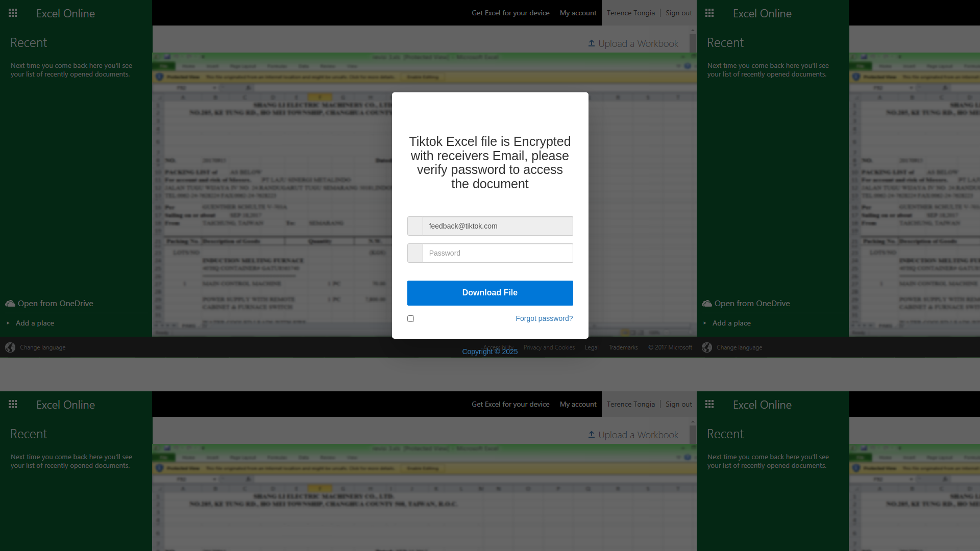Click the Recent heading in the lower-left sidebar

(29, 434)
